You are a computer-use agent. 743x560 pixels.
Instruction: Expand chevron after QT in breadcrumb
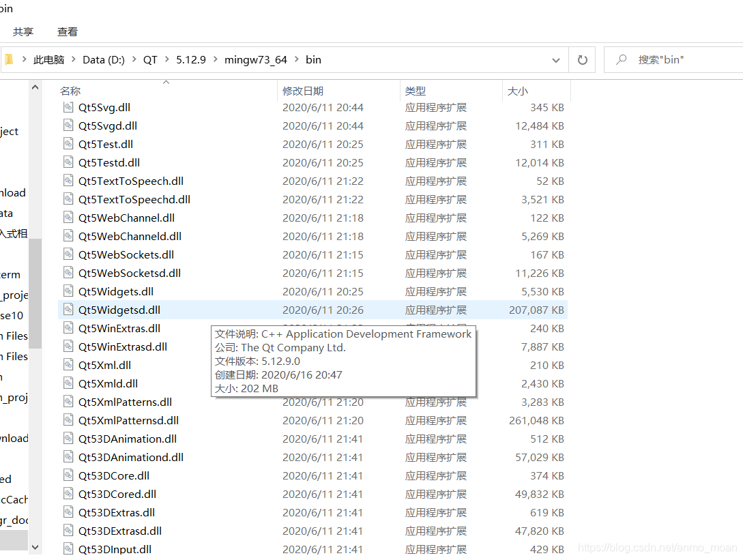(x=166, y=59)
